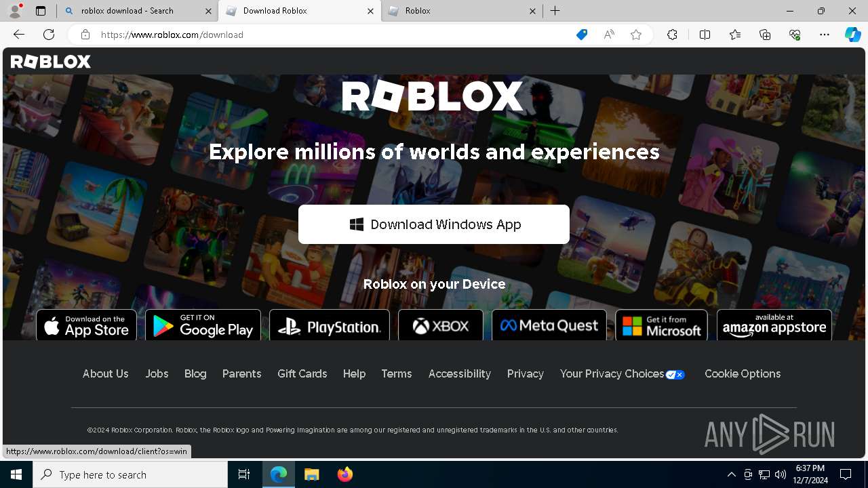Open the Collections icon
The width and height of the screenshot is (868, 488).
click(x=765, y=35)
